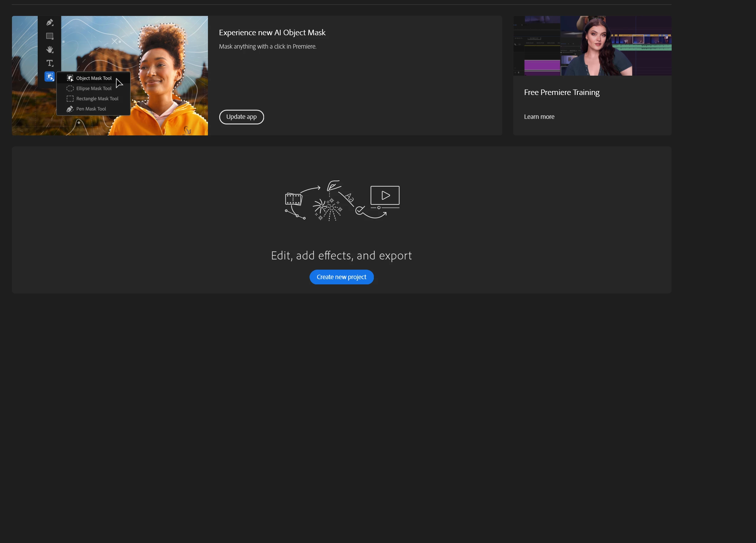Screen dimensions: 756x543
Task: Click the Pen tool icon in banner image
Action: (x=50, y=23)
